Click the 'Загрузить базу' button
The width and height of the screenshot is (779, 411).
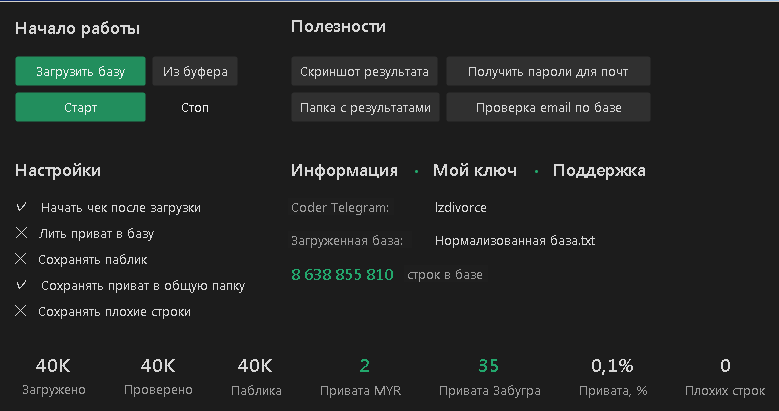coord(80,72)
